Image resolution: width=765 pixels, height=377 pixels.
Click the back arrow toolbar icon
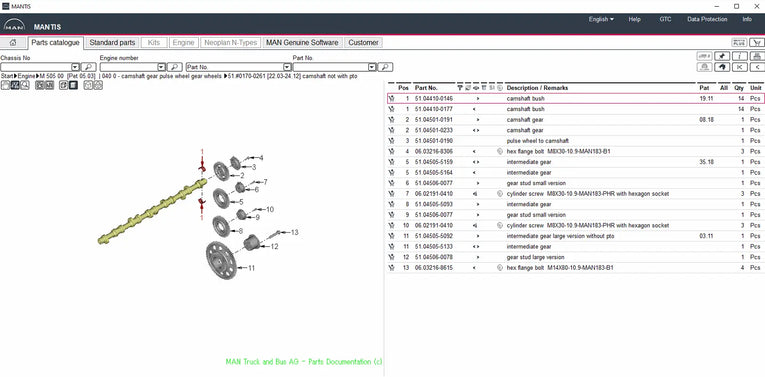click(722, 67)
